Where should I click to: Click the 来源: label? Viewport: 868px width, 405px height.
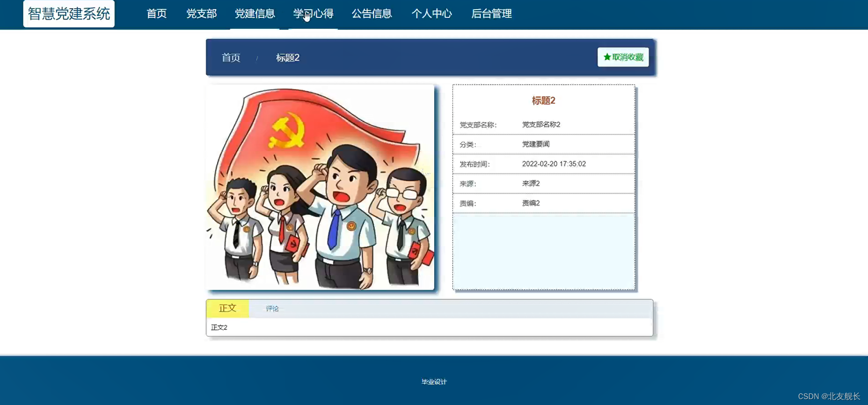pyautogui.click(x=468, y=184)
